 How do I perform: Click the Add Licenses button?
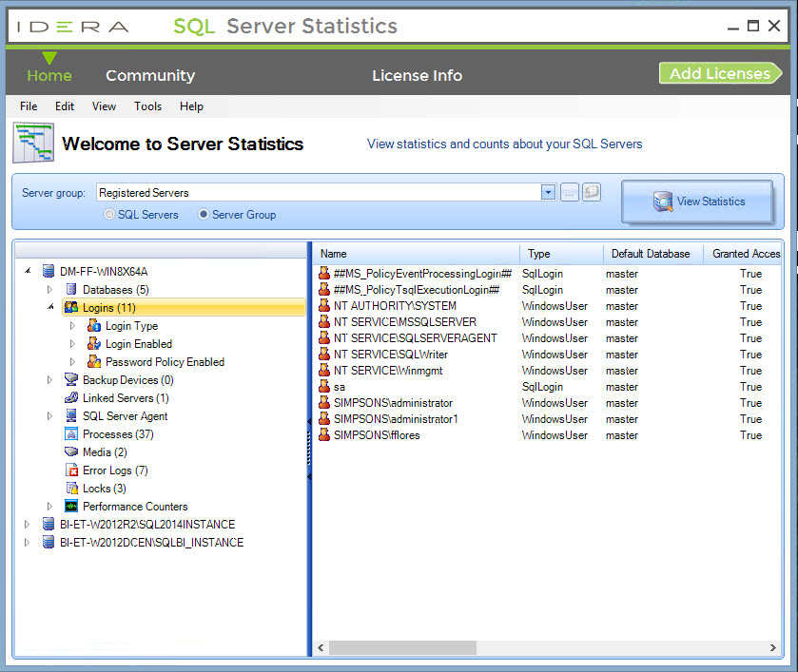[x=720, y=73]
